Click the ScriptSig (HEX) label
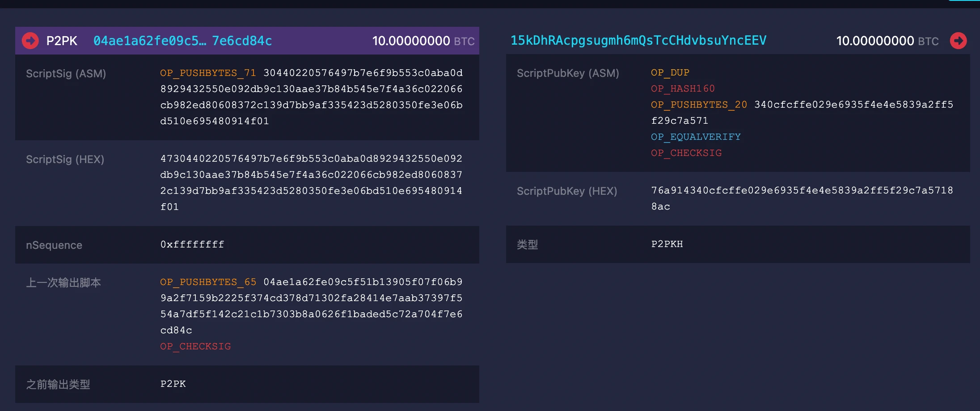Viewport: 980px width, 411px height. tap(65, 159)
